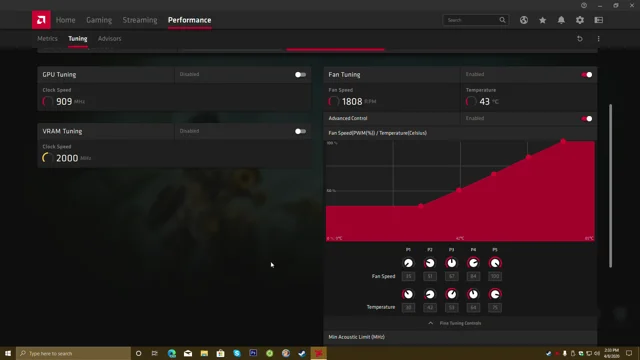Click the vertical scrollbar thumb
640x360 pixels.
(x=610, y=186)
